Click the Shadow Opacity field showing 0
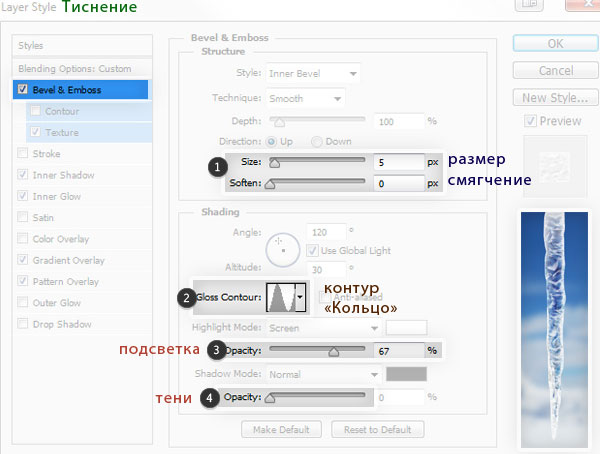Image resolution: width=600 pixels, height=454 pixels. pos(399,397)
